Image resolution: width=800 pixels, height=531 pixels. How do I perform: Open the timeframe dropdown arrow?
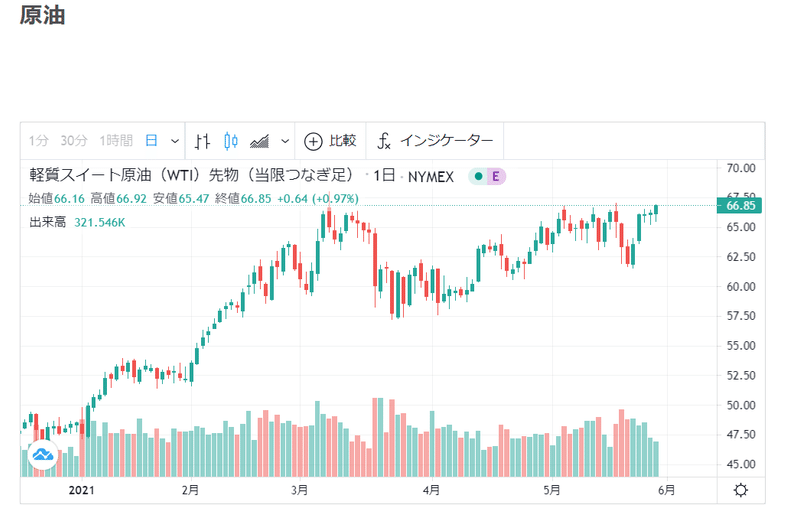pos(175,141)
